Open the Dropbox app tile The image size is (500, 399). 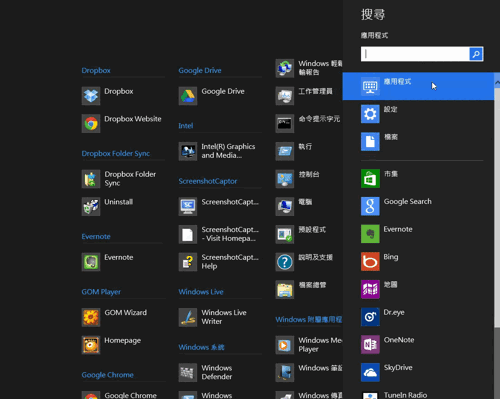[107, 96]
